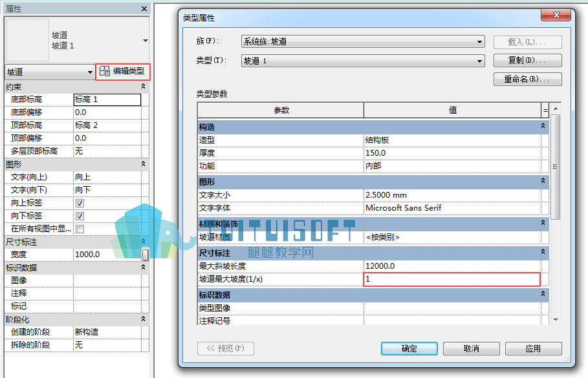The height and width of the screenshot is (378, 588).
Task: Click the 底部标高 value field 标高 1
Action: pos(107,100)
